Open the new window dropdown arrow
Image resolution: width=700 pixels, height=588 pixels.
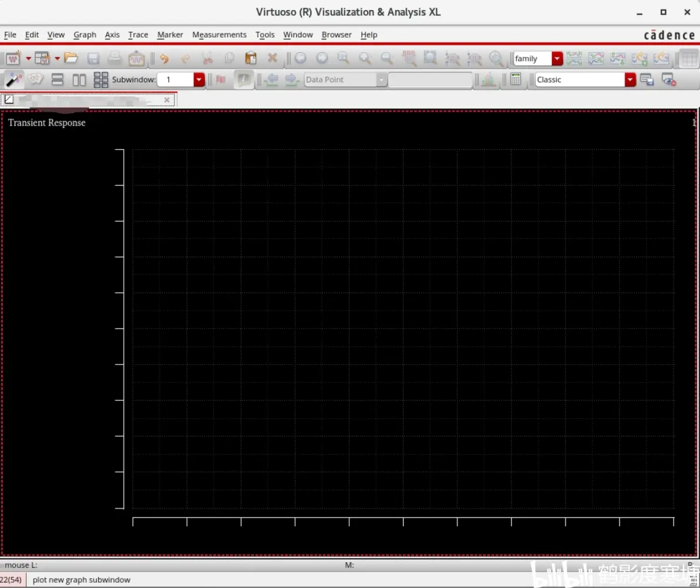pyautogui.click(x=28, y=59)
